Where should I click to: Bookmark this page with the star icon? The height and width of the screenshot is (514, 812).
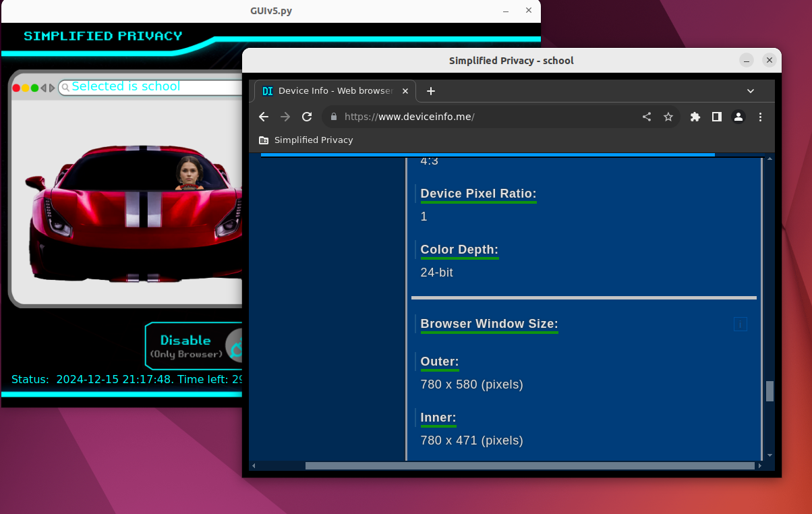668,117
